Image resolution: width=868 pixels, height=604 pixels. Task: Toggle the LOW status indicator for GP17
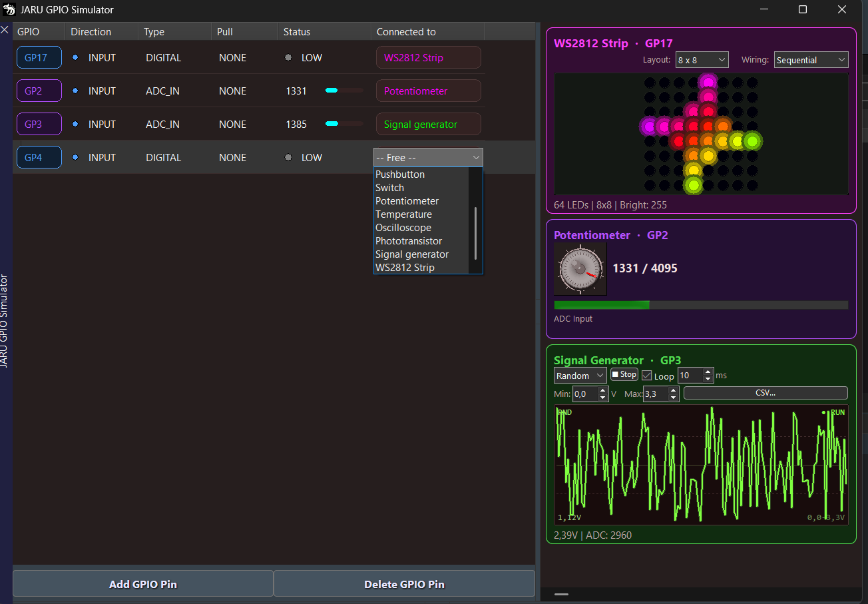[288, 57]
